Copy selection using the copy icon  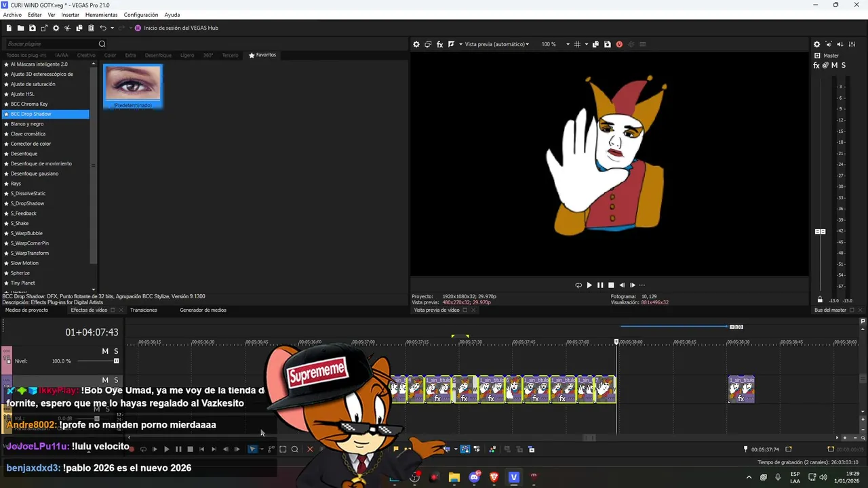[79, 28]
